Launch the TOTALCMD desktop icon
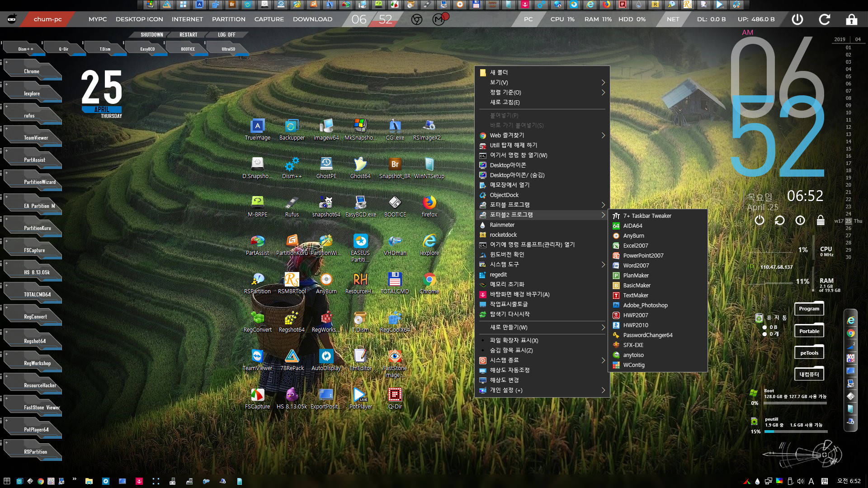868x488 pixels. click(395, 283)
